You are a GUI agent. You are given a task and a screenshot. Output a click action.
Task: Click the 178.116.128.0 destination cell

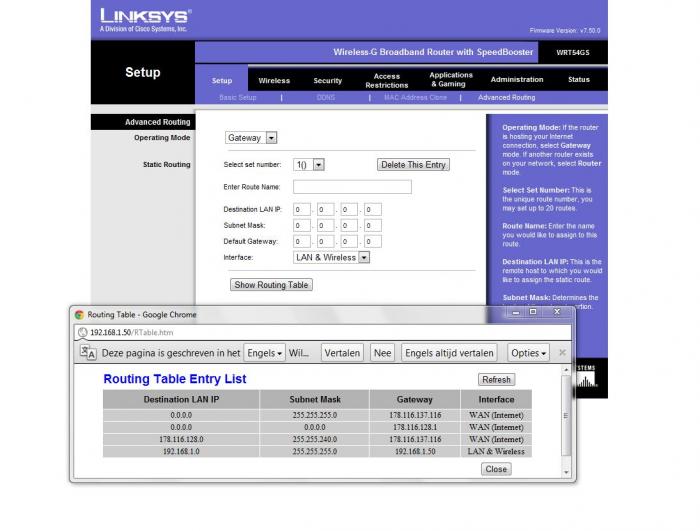181,439
